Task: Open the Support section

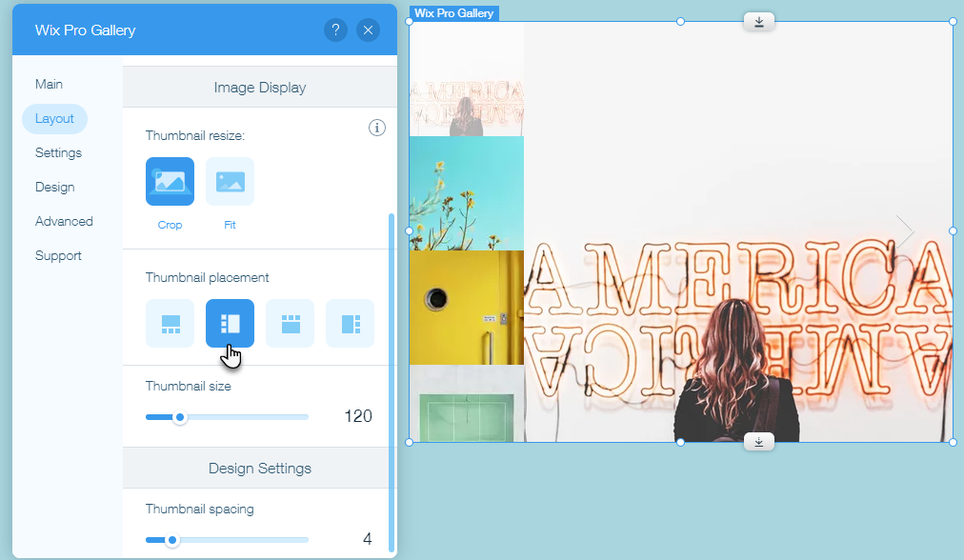Action: [x=58, y=255]
